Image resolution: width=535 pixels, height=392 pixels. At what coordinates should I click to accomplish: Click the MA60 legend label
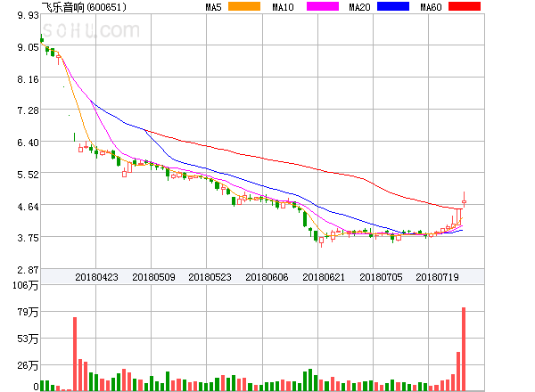click(x=431, y=7)
